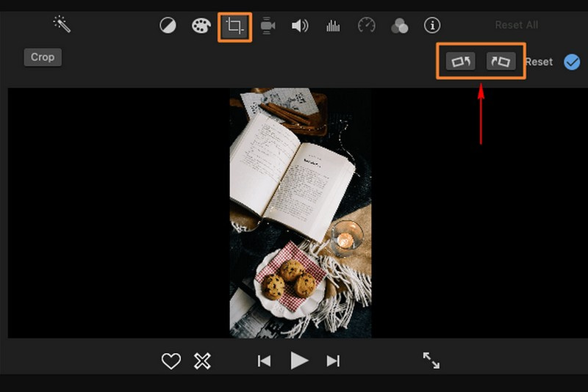This screenshot has width=588, height=392.
Task: Click the Reset crop button
Action: tap(539, 62)
